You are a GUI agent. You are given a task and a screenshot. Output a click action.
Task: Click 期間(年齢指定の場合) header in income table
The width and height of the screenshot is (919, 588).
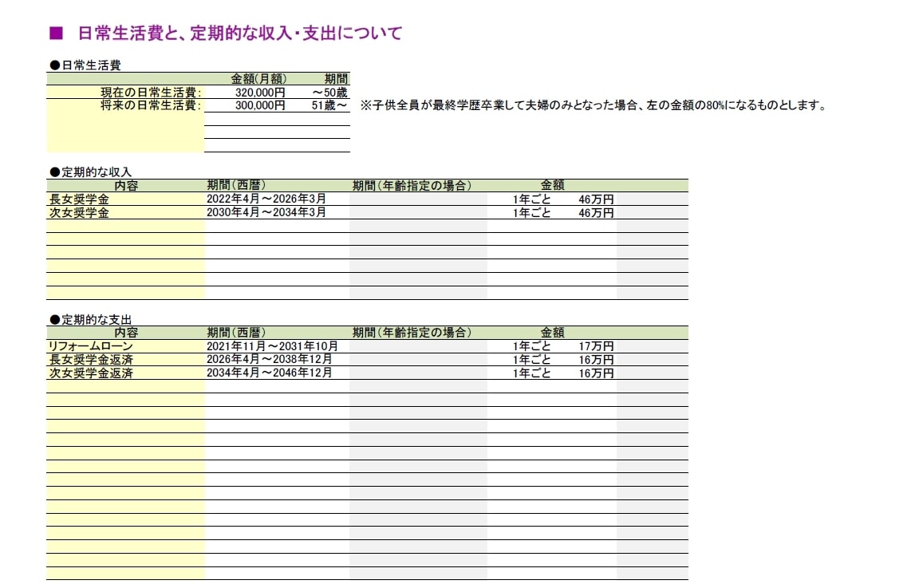[412, 185]
